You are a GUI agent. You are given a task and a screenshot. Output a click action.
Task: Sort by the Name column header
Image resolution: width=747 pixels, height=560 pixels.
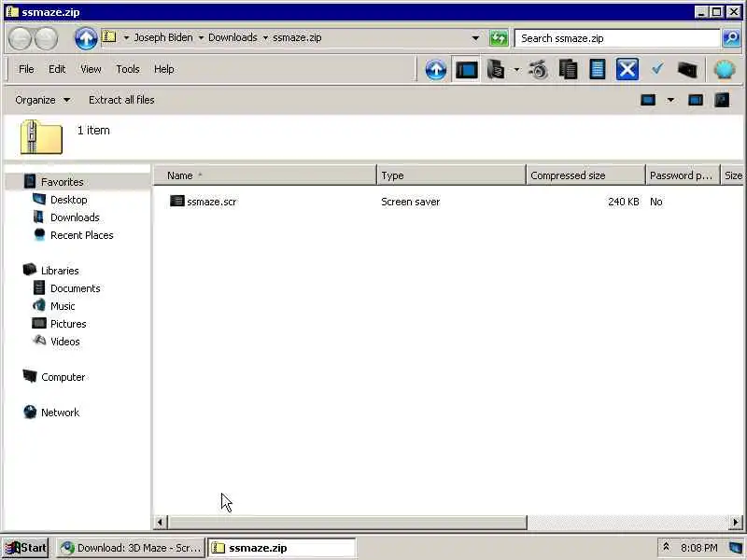pos(265,175)
